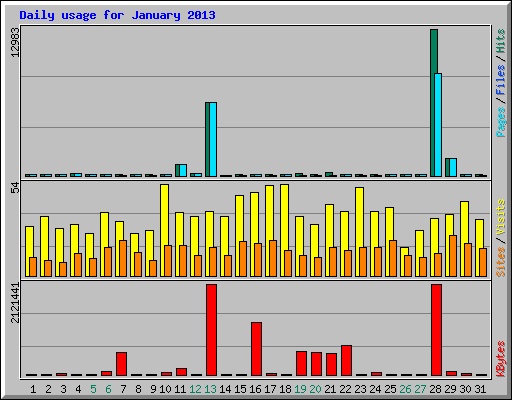Click the green day 27 x-axis label

[x=420, y=389]
